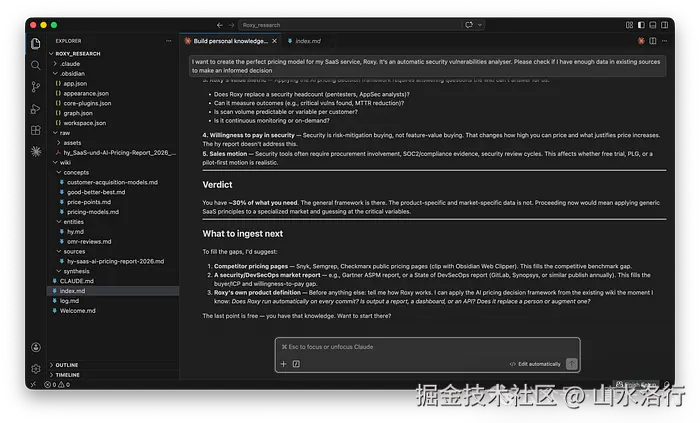Go back with the navigation arrow
The width and height of the screenshot is (700, 423).
tap(220, 25)
